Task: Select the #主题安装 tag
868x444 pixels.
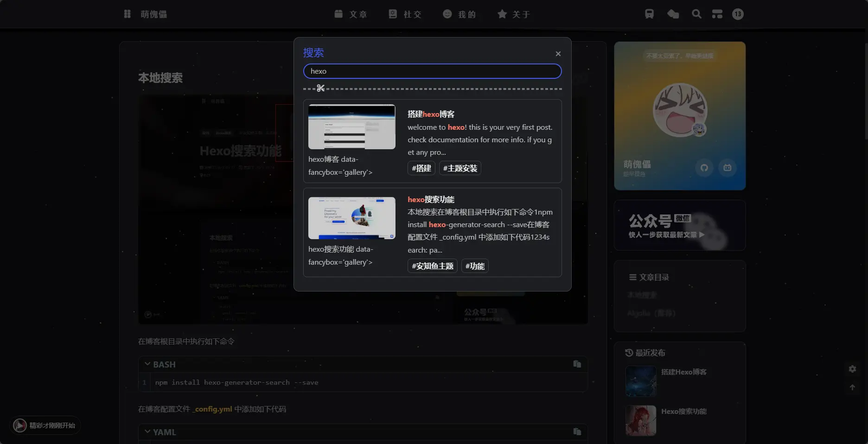Action: (460, 168)
